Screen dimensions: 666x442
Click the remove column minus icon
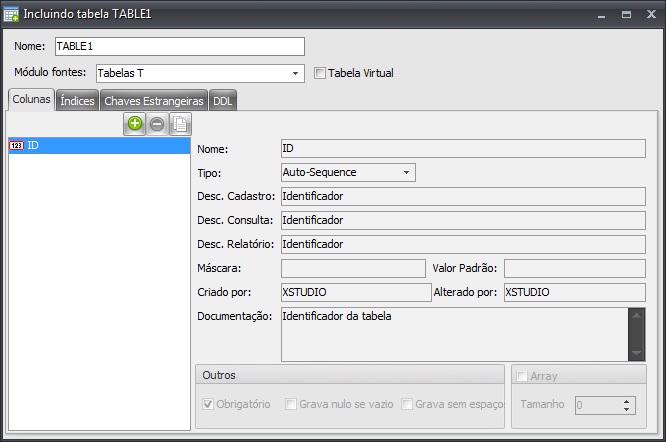157,124
